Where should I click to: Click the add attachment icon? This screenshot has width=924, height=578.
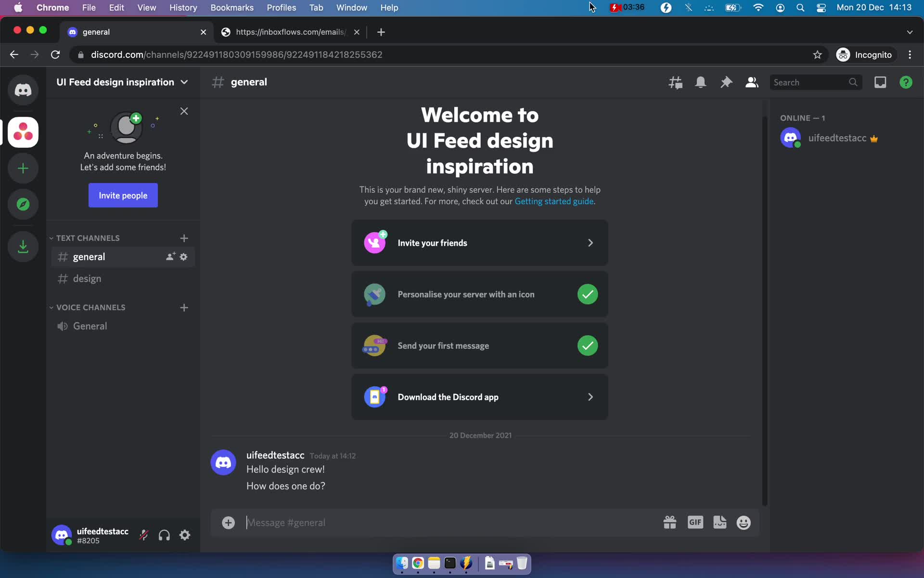(228, 522)
